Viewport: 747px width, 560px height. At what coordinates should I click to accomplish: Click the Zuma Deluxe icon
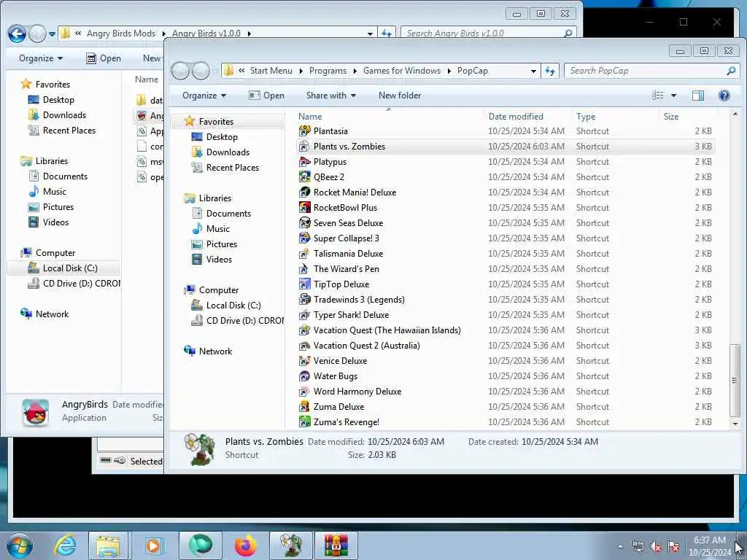point(304,407)
